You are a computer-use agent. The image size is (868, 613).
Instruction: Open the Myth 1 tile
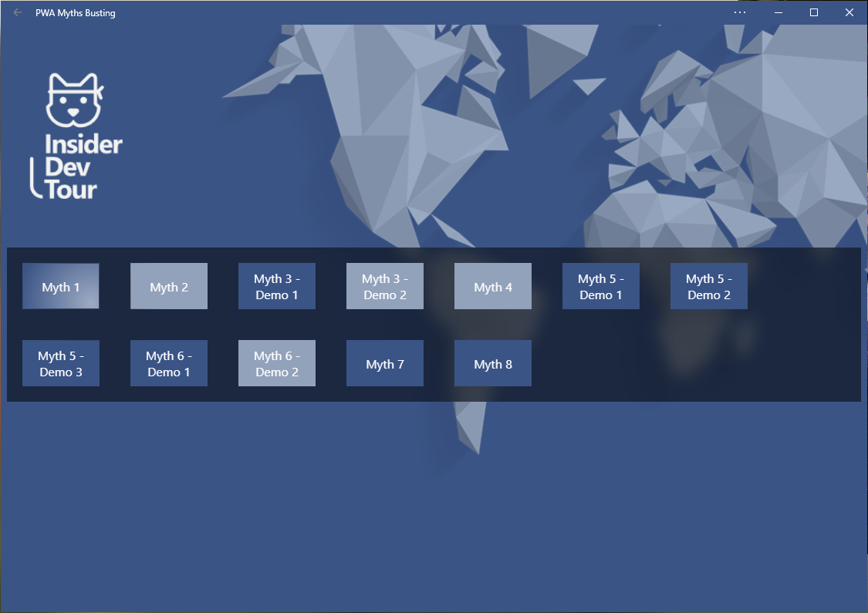tap(61, 286)
